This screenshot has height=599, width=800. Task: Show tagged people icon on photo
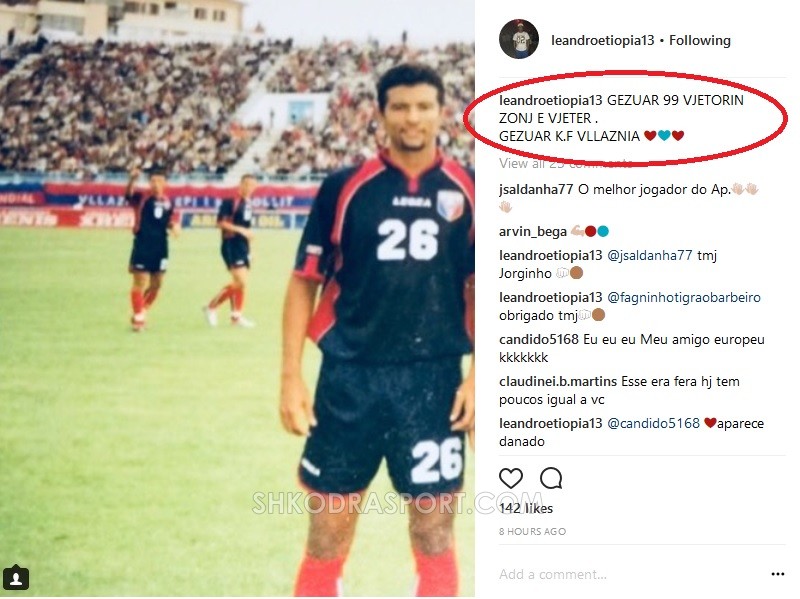(16, 579)
